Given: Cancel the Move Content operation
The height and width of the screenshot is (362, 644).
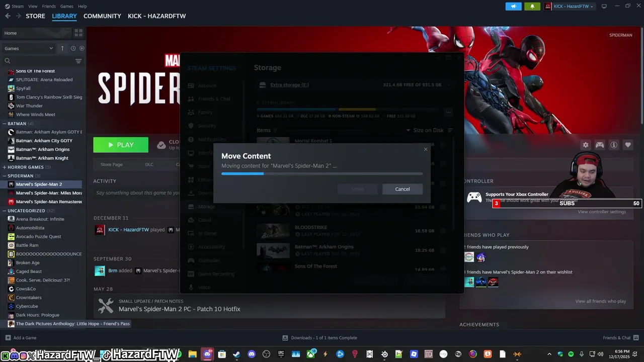Looking at the screenshot, I should click(403, 189).
